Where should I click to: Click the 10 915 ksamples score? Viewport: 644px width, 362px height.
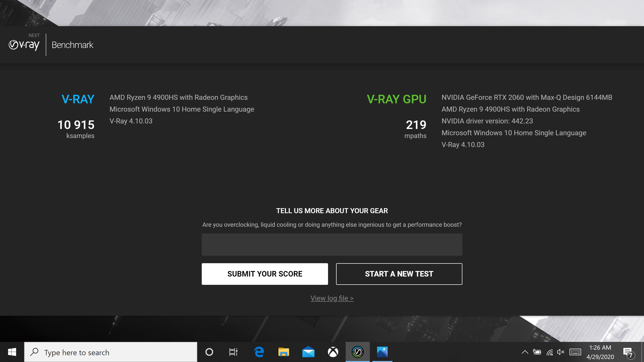pyautogui.click(x=76, y=125)
